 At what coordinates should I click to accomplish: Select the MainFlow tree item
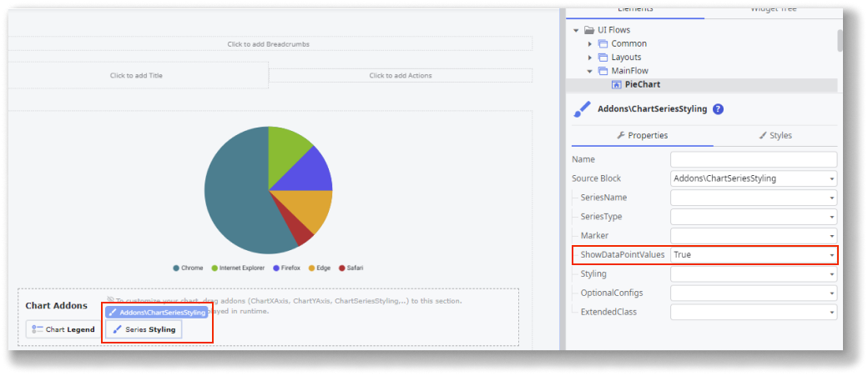pyautogui.click(x=629, y=71)
